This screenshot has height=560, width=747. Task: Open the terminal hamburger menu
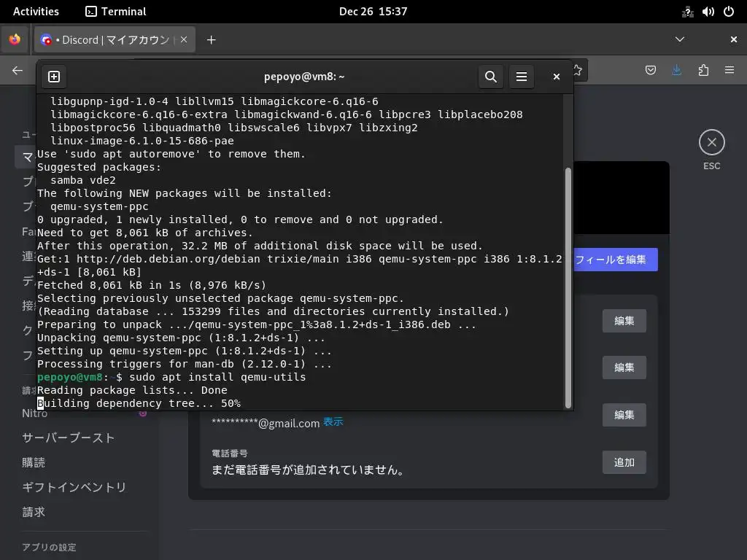click(521, 77)
